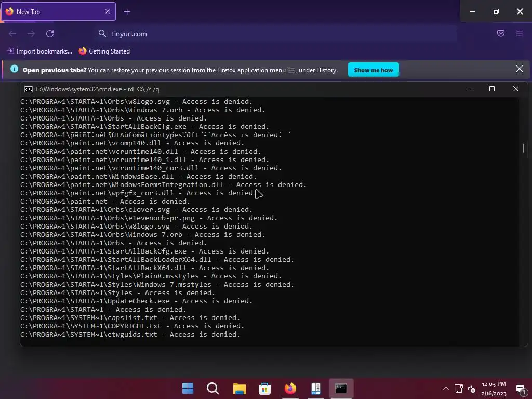Click the line with WindowsBase.dll
532x399 pixels.
click(x=138, y=177)
